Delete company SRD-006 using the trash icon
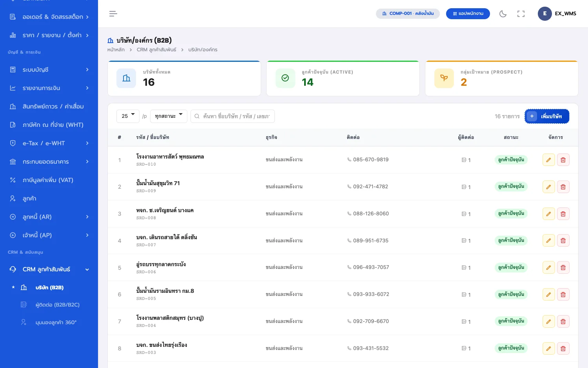The height and width of the screenshot is (368, 588). [563, 267]
